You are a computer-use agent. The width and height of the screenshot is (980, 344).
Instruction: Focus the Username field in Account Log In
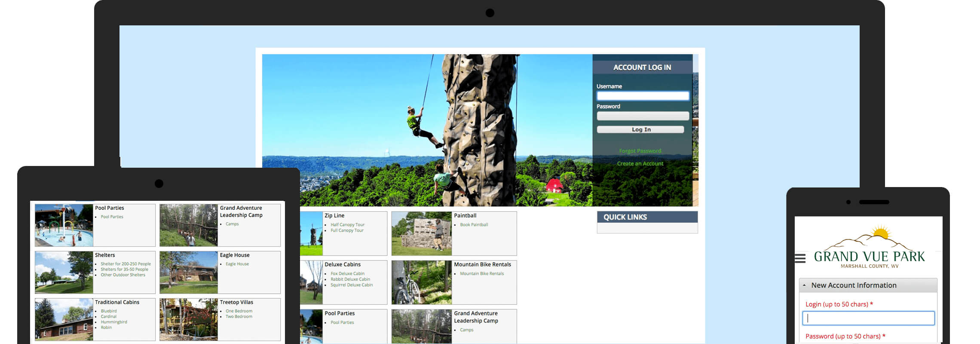pyautogui.click(x=643, y=96)
